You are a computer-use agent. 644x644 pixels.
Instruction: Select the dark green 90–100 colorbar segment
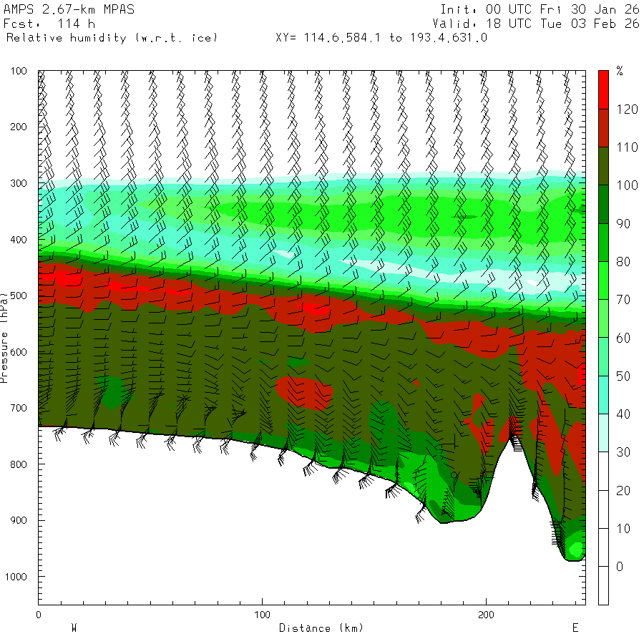click(603, 204)
